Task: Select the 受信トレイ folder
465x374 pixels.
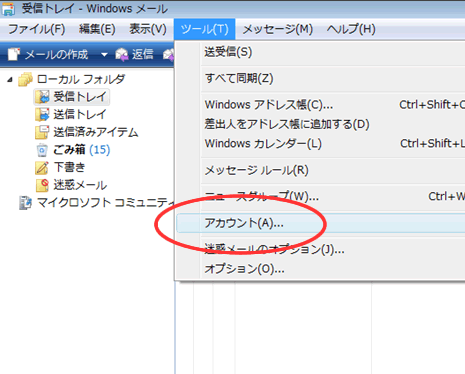Action: click(x=80, y=97)
